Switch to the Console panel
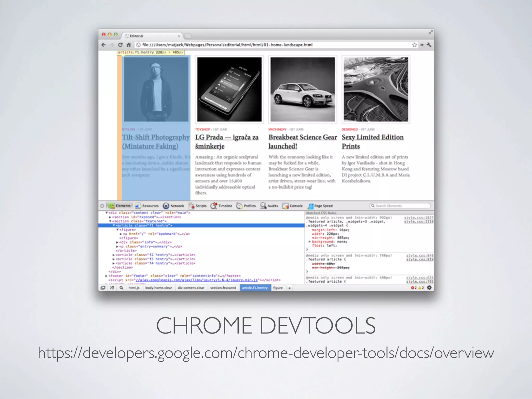The width and height of the screenshot is (532, 399). [x=292, y=206]
